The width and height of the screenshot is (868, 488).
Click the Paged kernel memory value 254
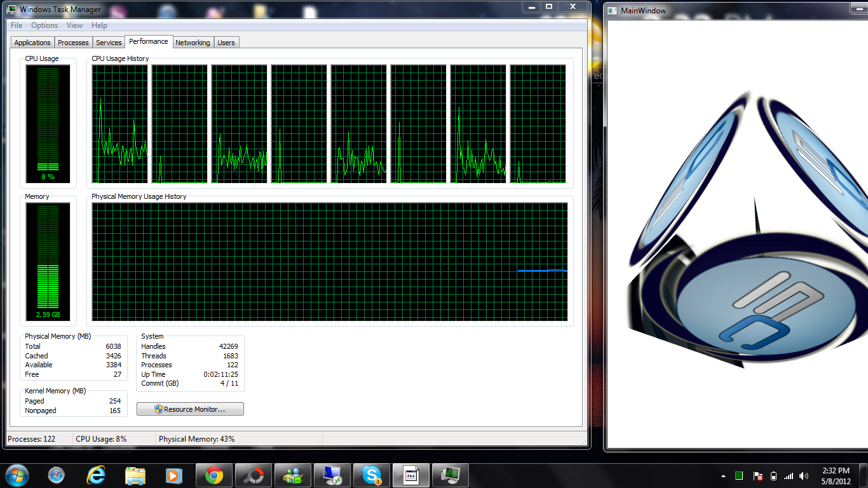115,401
